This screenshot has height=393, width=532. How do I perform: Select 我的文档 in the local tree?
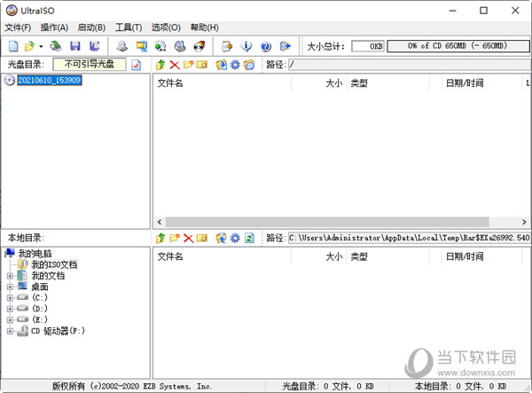click(x=48, y=276)
